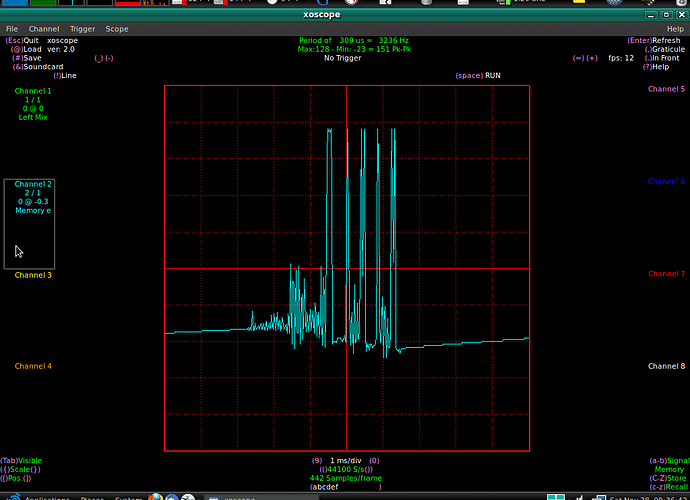Viewport: 690px width, 500px height.
Task: Click the xoscope taskbar entry
Action: (262, 498)
